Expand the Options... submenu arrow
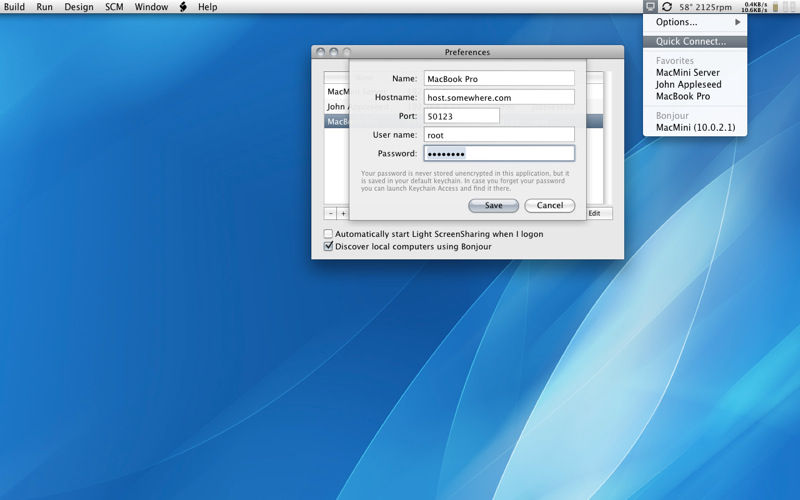This screenshot has height=500, width=800. (x=737, y=22)
